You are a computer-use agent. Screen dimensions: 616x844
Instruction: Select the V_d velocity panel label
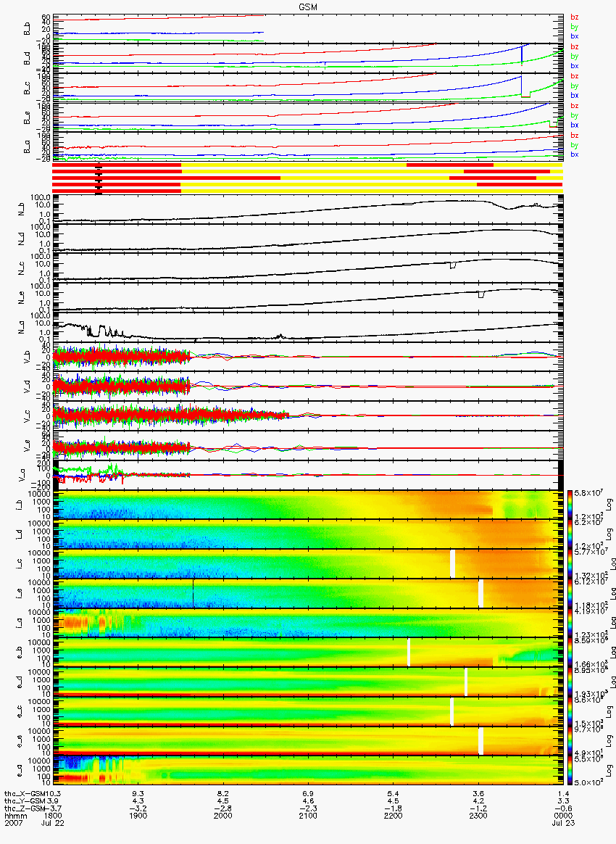(27, 386)
